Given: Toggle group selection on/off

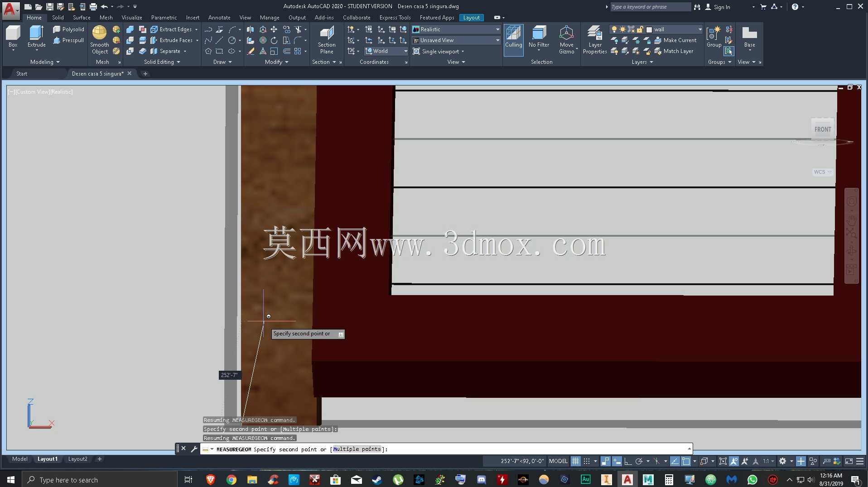Looking at the screenshot, I should [728, 51].
